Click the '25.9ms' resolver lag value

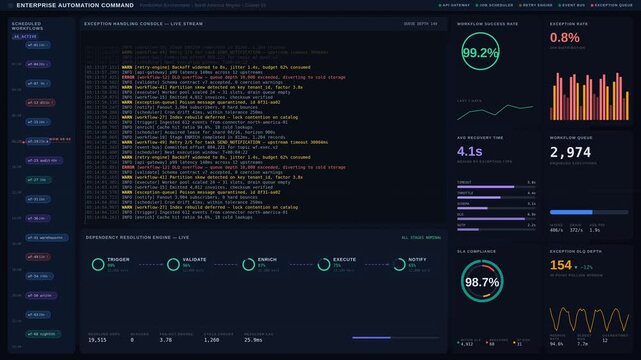(253, 340)
